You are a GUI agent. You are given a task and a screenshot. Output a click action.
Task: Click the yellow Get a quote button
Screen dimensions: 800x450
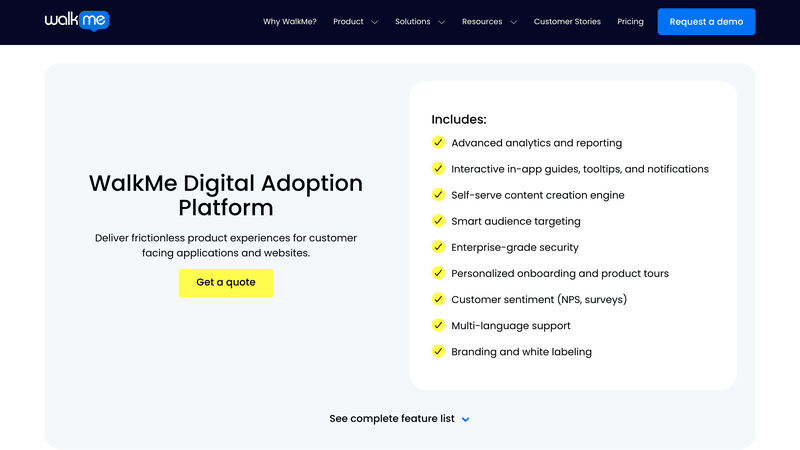tap(226, 283)
